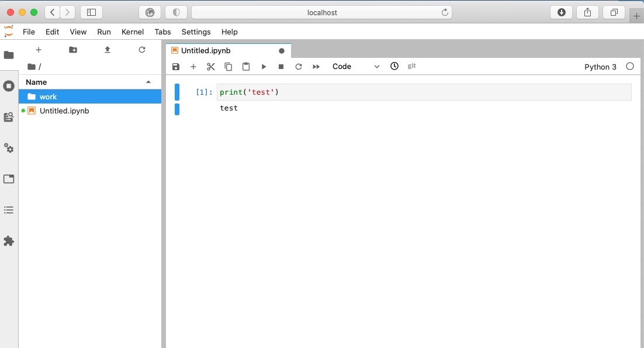Click the git toolbar button
The height and width of the screenshot is (348, 644).
point(412,66)
